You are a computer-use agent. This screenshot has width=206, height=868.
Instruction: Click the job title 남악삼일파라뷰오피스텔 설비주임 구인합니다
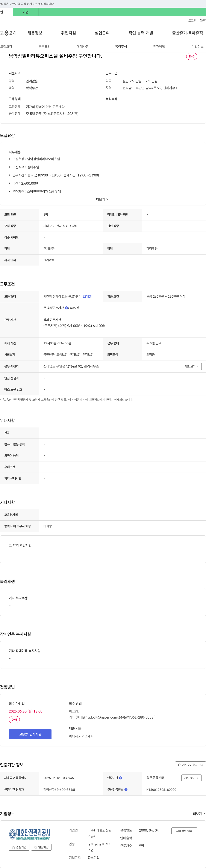coord(55,56)
